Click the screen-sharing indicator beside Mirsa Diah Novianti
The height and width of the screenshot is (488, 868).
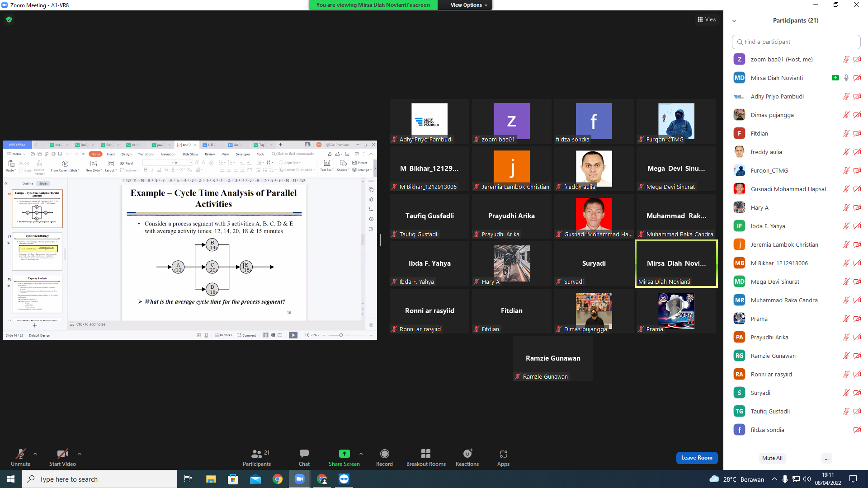click(835, 78)
